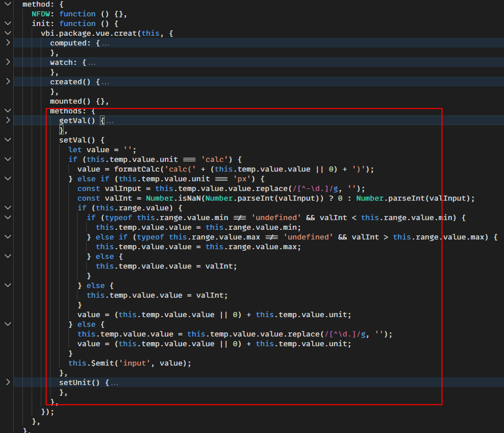Click the '$emit' call text

click(x=103, y=363)
